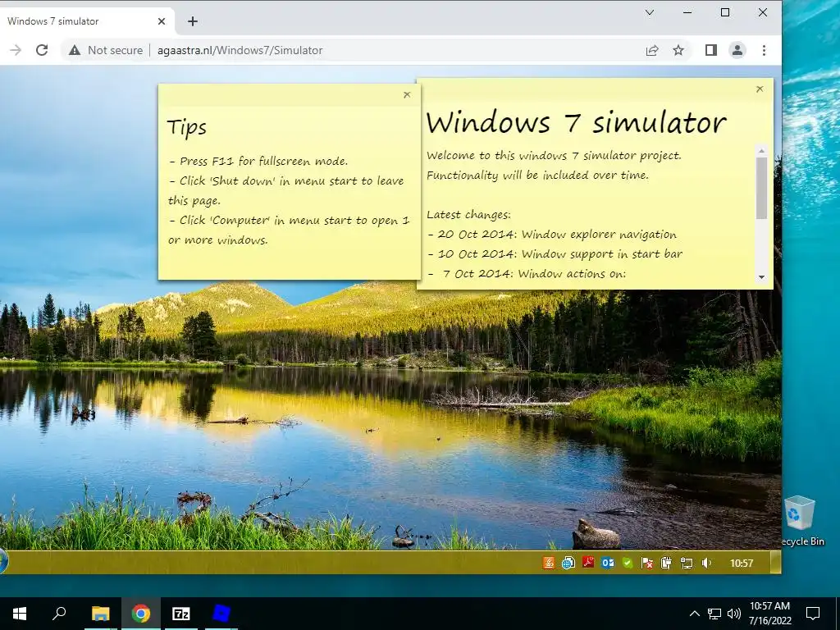The height and width of the screenshot is (630, 840).
Task: Click the Windows clock 10:57 AM date
Action: point(769,614)
